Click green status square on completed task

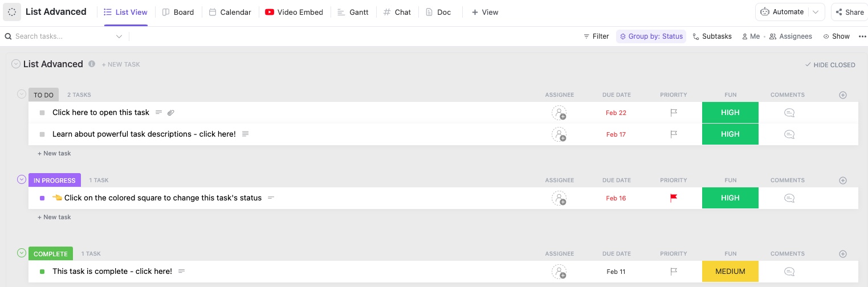[x=42, y=272]
